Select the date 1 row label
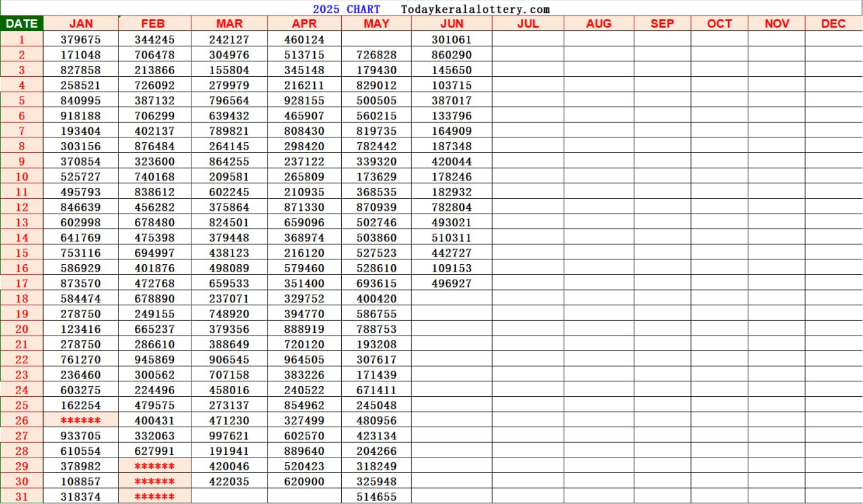Screen dimensions: 863x504 22,40
